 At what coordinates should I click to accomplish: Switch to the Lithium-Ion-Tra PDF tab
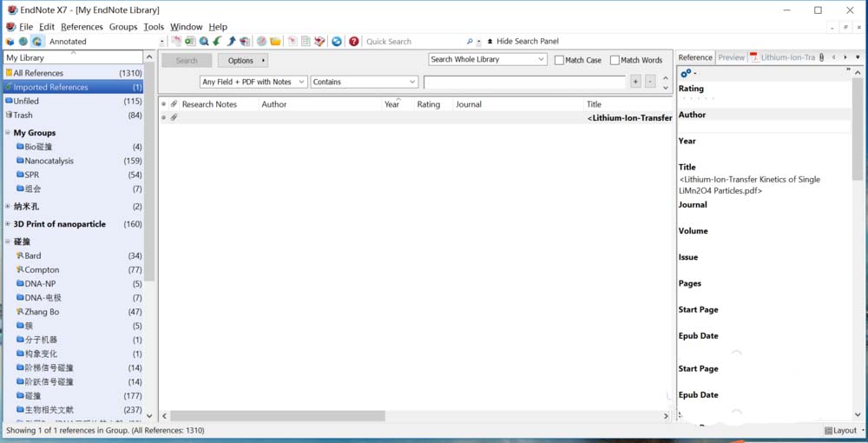[x=782, y=57]
